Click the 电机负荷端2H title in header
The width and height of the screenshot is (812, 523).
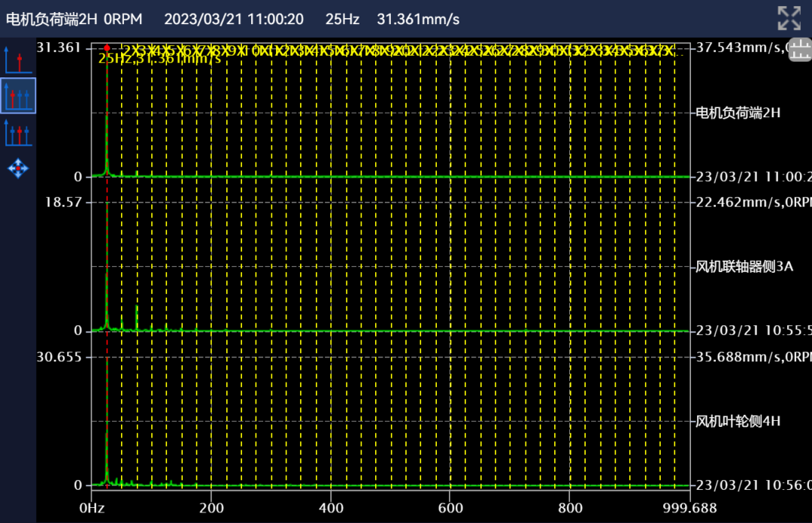point(52,19)
